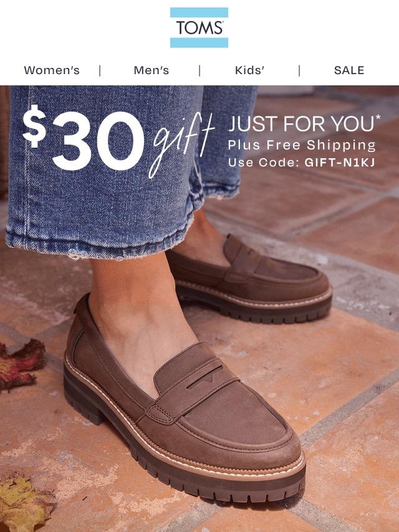
Task: Click the large $30 text
Action: 84,138
